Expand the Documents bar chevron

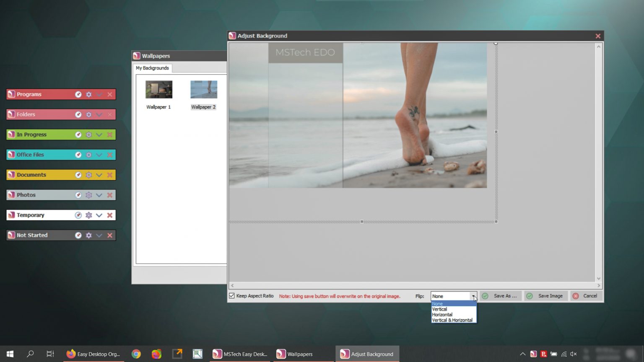(99, 175)
